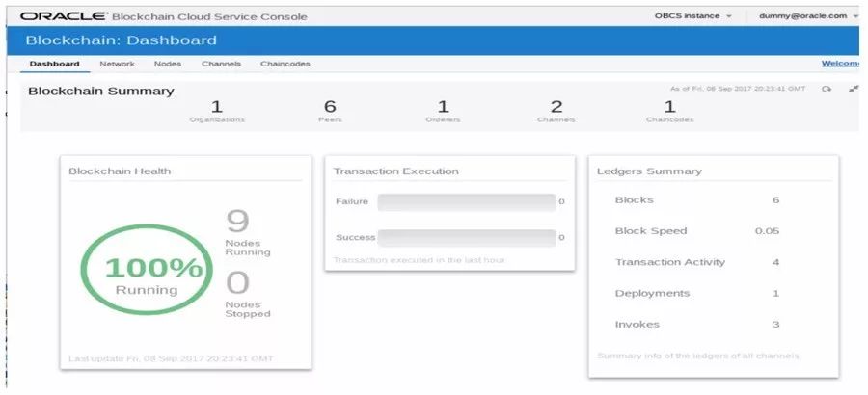Click the 100% Running health gauge

coord(147,270)
